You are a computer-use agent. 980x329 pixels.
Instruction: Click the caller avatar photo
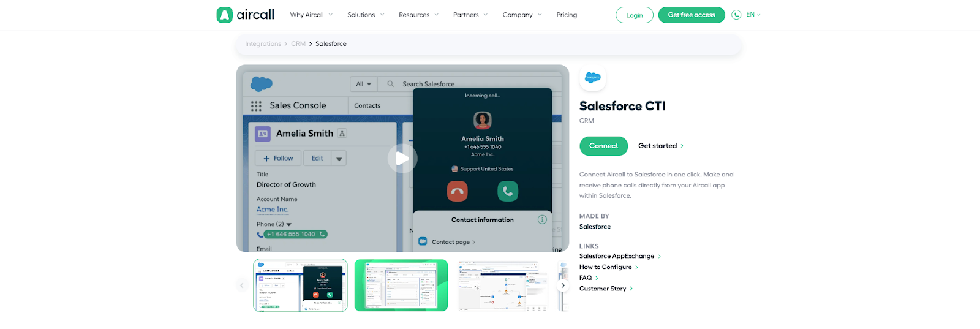483,120
